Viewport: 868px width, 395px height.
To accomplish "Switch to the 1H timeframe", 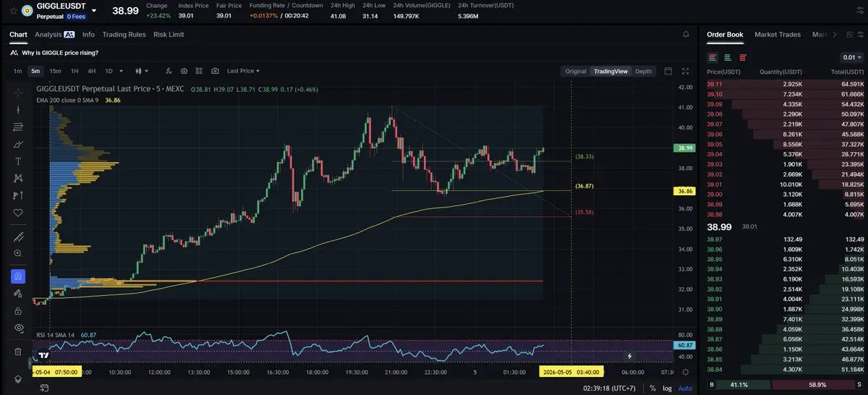I will point(75,71).
